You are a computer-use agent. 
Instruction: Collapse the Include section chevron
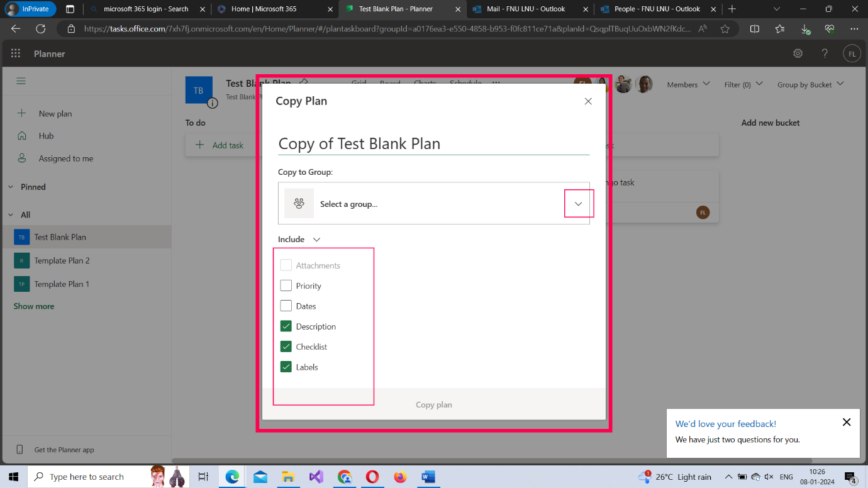click(x=316, y=240)
